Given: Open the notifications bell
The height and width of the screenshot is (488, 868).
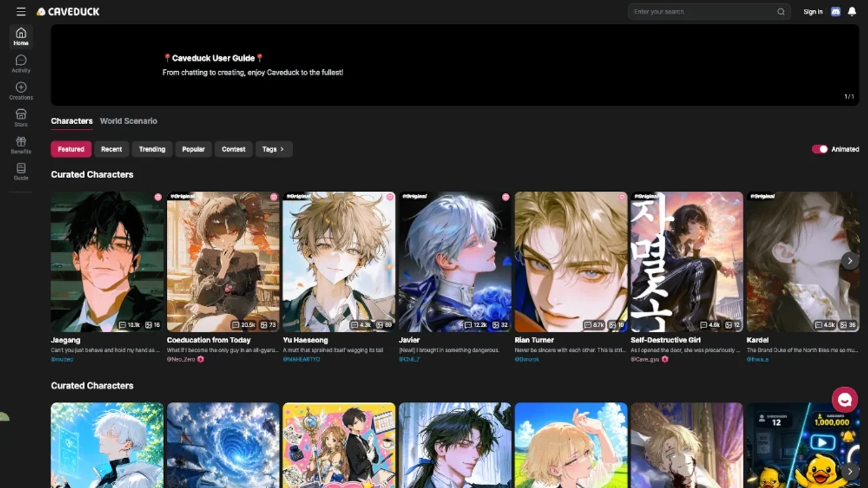Looking at the screenshot, I should pos(852,12).
